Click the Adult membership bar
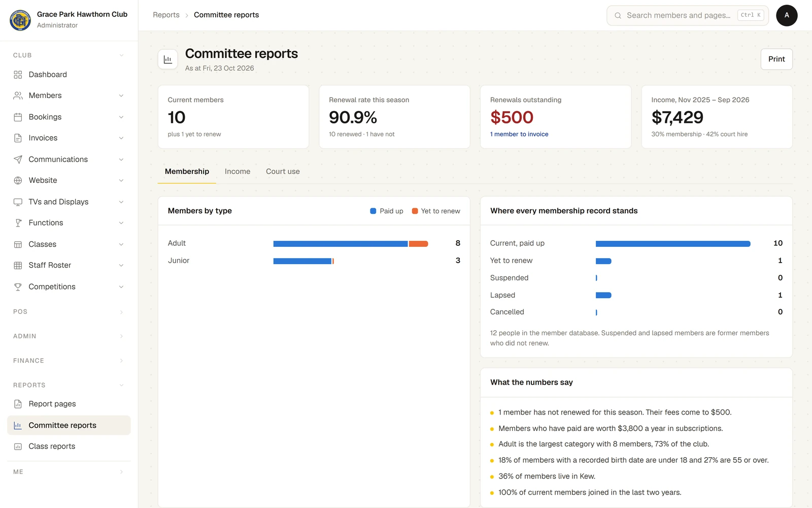 [x=351, y=244]
